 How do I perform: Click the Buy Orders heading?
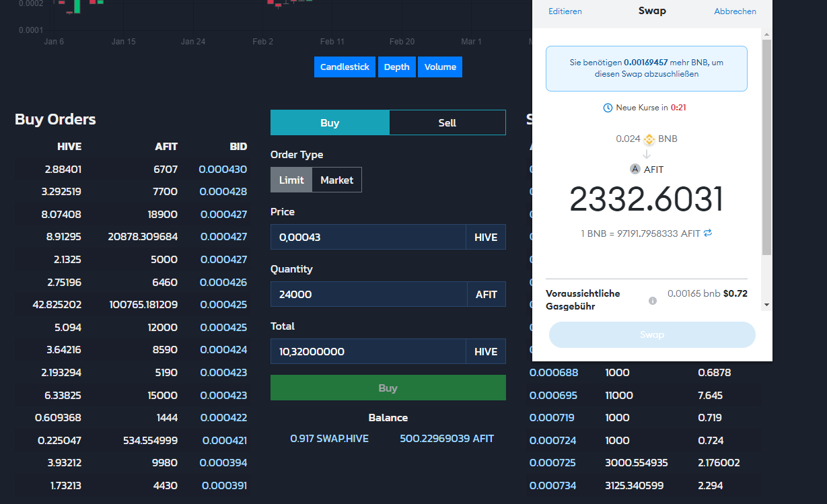click(55, 119)
